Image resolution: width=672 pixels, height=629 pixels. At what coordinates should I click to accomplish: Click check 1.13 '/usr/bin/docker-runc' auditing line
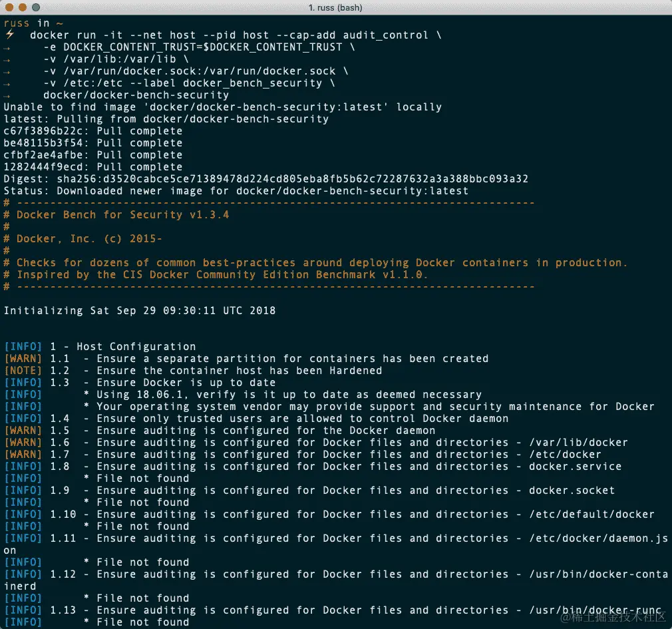pyautogui.click(x=379, y=611)
